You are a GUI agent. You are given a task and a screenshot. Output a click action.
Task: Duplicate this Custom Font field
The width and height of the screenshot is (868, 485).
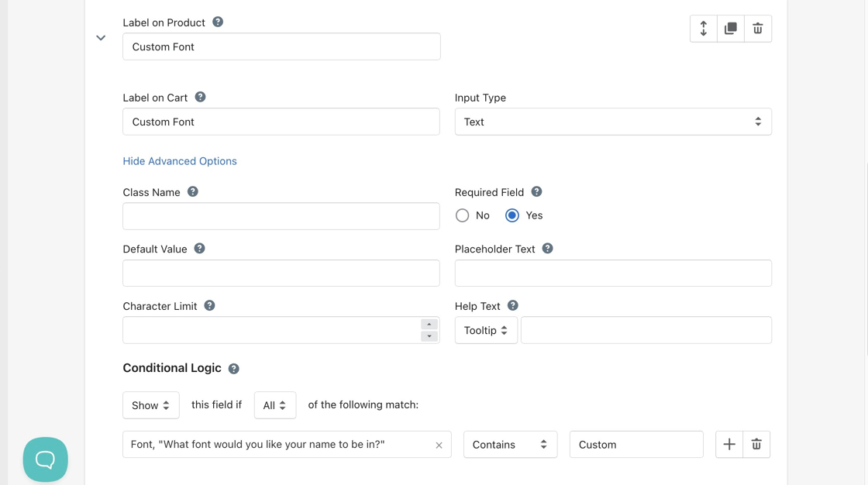click(x=731, y=29)
